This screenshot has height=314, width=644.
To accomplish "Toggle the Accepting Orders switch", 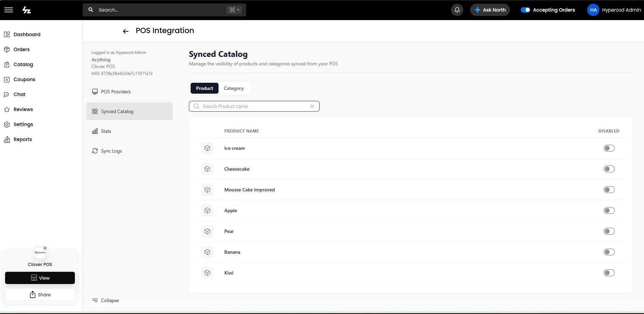I will [526, 10].
